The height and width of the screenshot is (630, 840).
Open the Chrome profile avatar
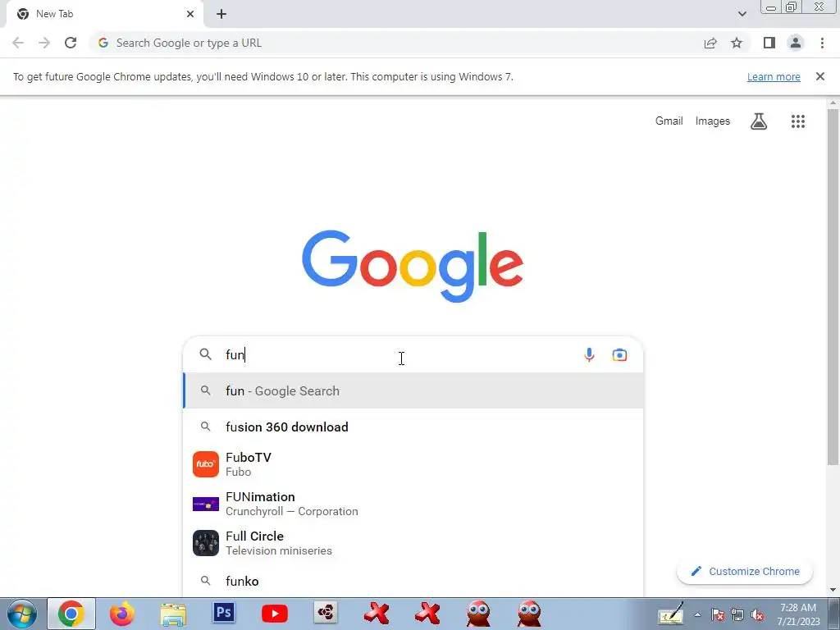[x=796, y=43]
